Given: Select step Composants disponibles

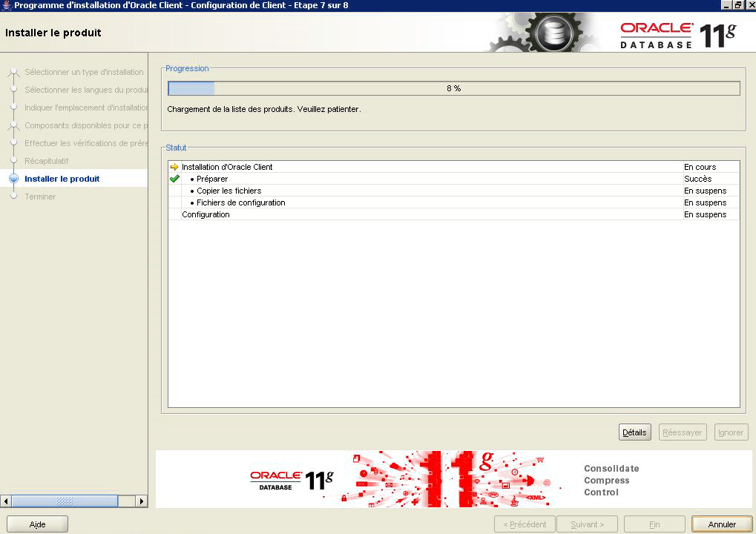Looking at the screenshot, I should pyautogui.click(x=86, y=125).
